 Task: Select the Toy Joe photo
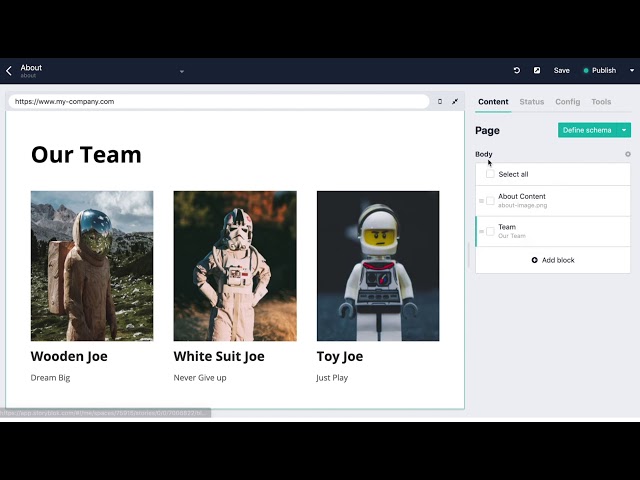pos(378,266)
